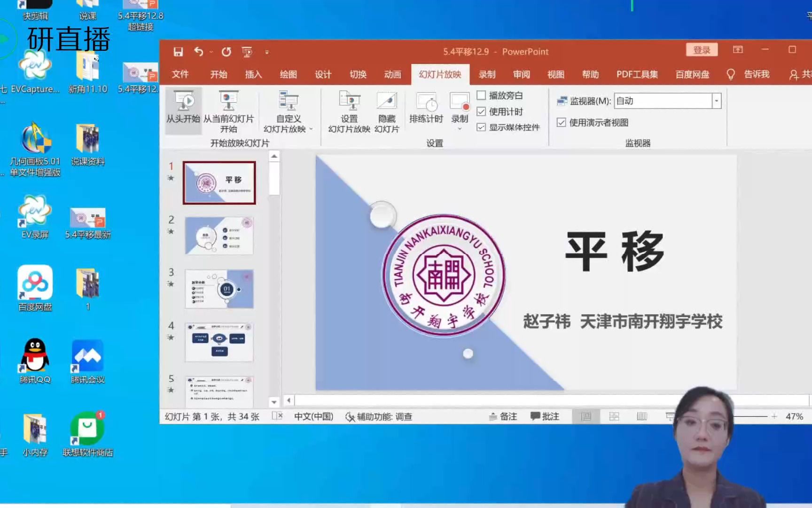
Task: Open 几何画板5.01 desktop icon
Action: pyautogui.click(x=35, y=149)
